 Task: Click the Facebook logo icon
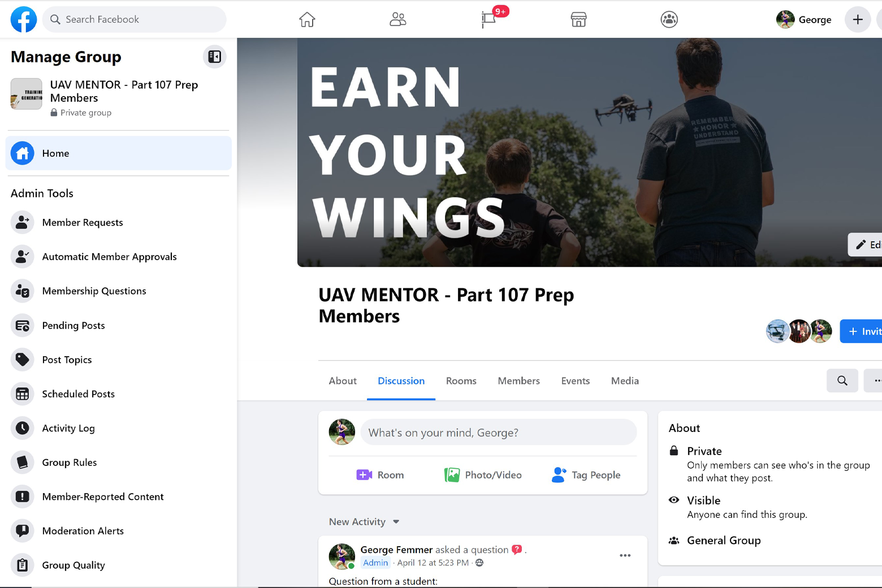pos(24,19)
